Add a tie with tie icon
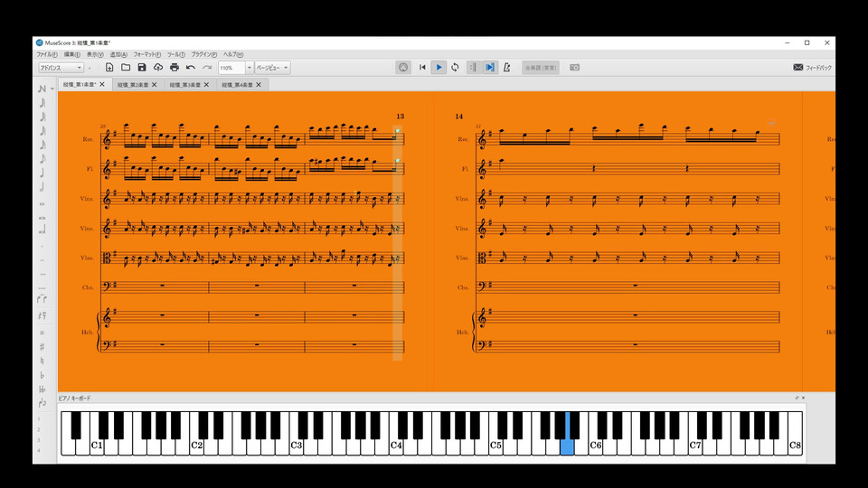 click(42, 299)
